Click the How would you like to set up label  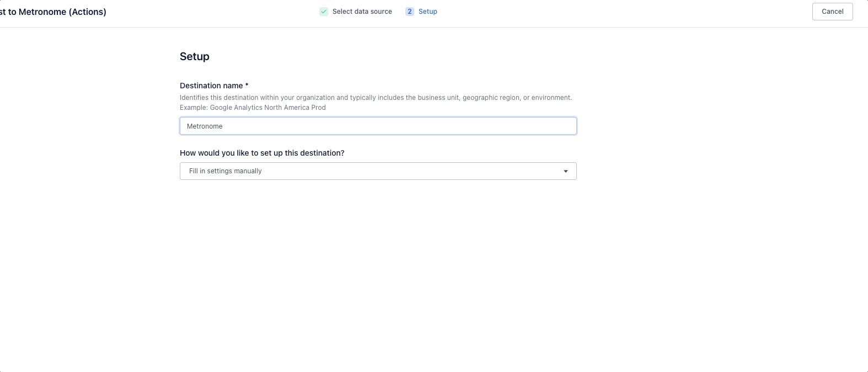tap(262, 153)
